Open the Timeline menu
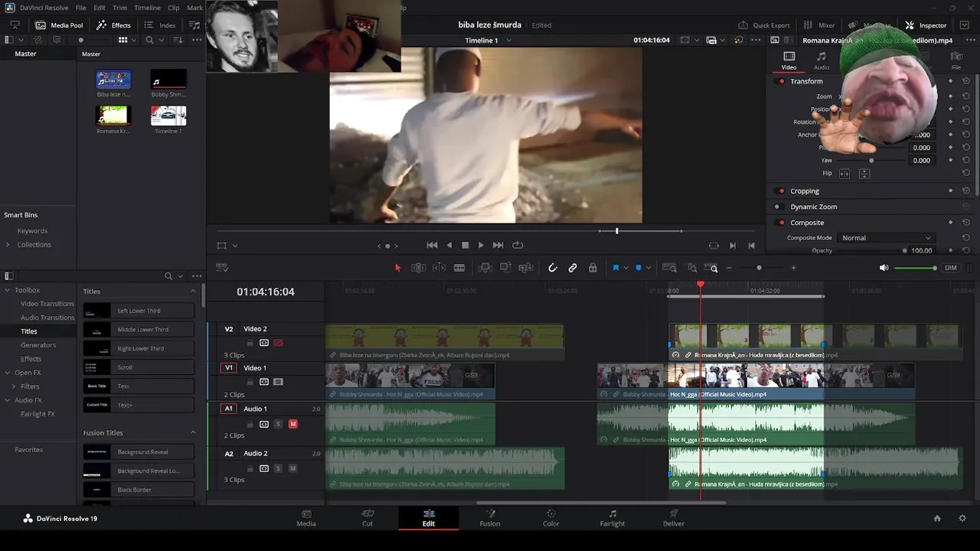 pos(147,8)
